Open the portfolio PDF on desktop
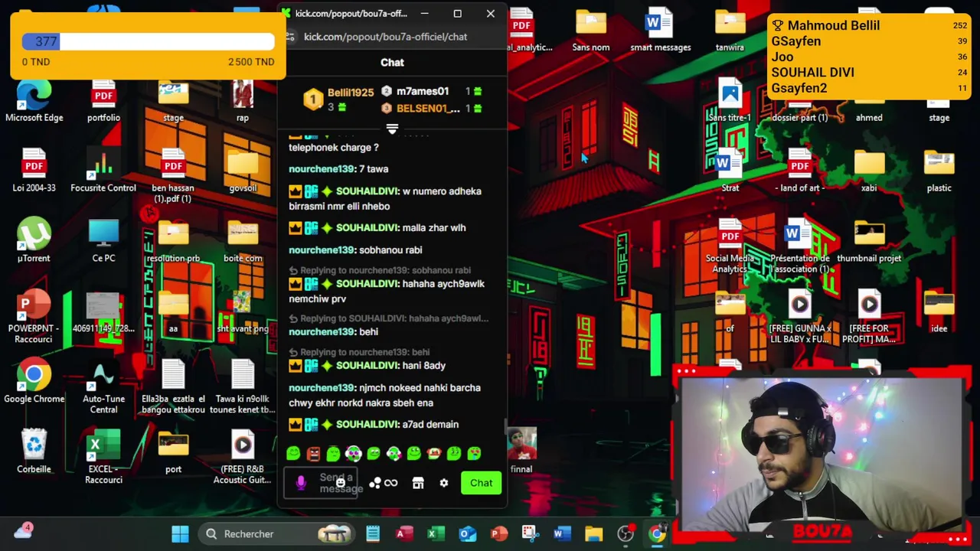 click(x=103, y=102)
